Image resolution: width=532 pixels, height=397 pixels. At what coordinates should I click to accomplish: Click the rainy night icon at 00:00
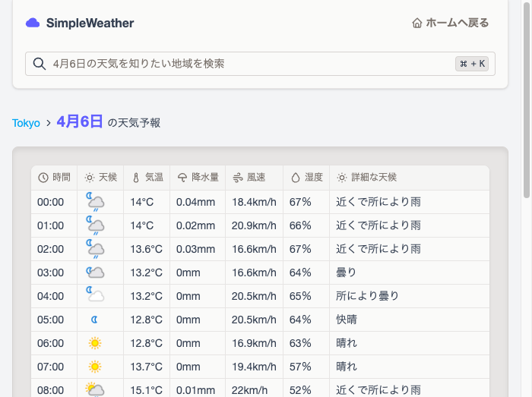click(95, 202)
